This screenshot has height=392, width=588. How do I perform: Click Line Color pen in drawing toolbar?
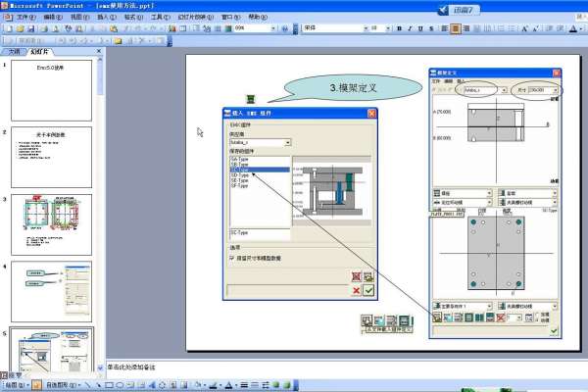pyautogui.click(x=214, y=385)
